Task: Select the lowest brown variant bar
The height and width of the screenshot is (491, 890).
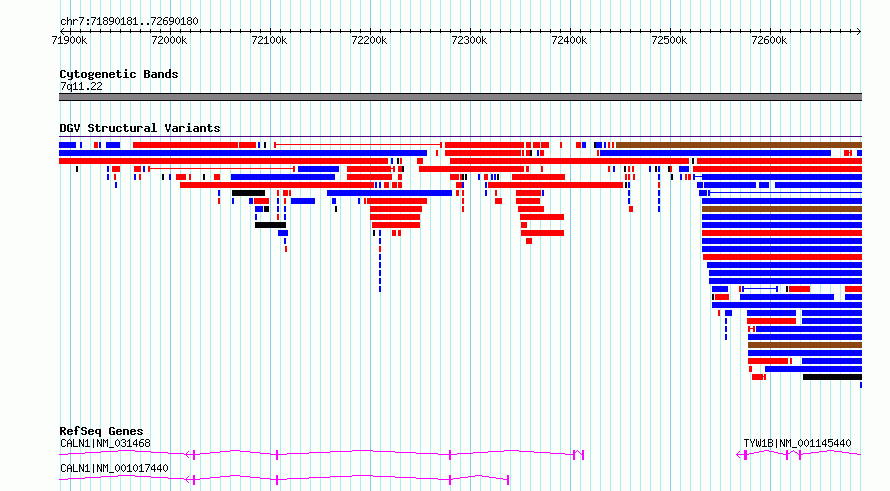Action: (805, 345)
